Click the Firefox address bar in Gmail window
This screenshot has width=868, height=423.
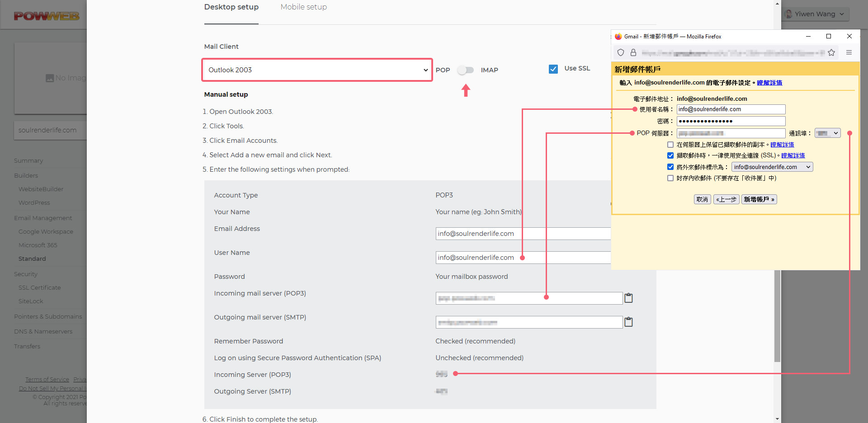732,52
